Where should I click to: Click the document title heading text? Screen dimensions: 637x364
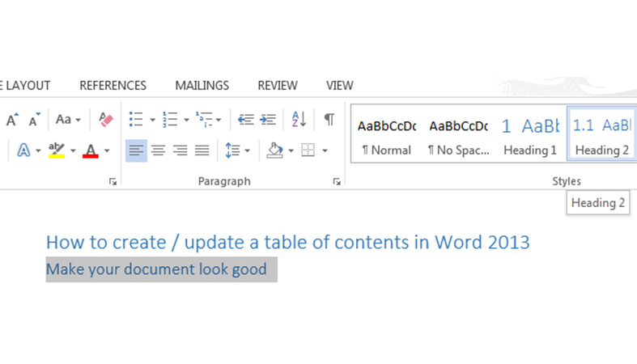click(x=287, y=242)
